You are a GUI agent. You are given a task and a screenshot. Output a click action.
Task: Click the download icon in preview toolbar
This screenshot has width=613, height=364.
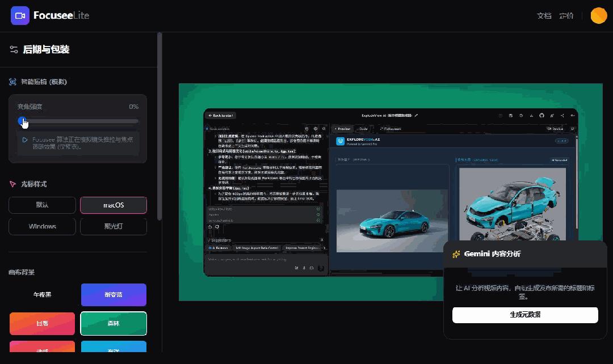click(x=531, y=116)
